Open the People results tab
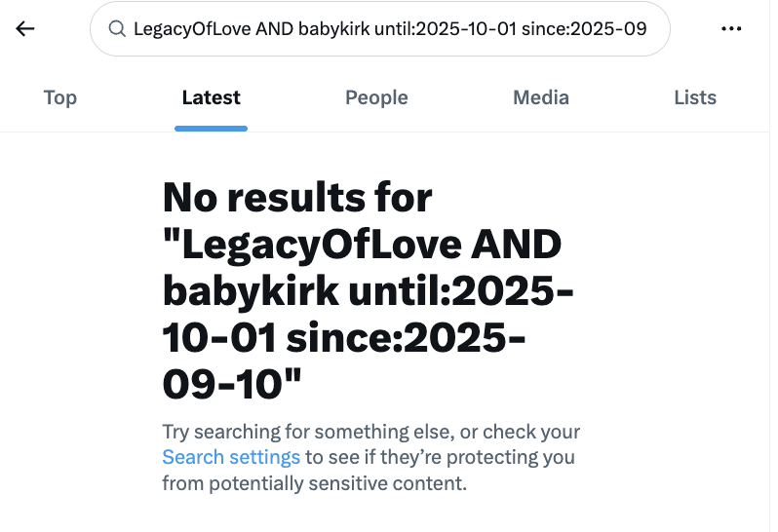This screenshot has height=532, width=778. 376,97
